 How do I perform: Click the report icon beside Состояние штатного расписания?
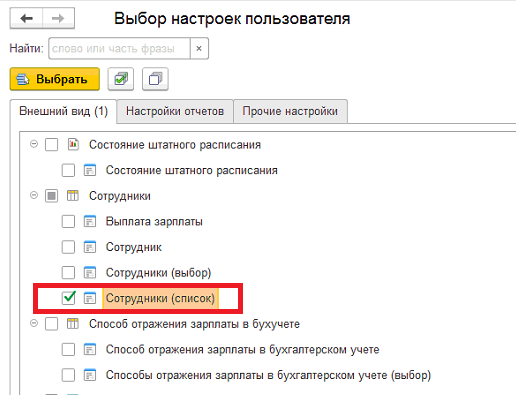73,145
